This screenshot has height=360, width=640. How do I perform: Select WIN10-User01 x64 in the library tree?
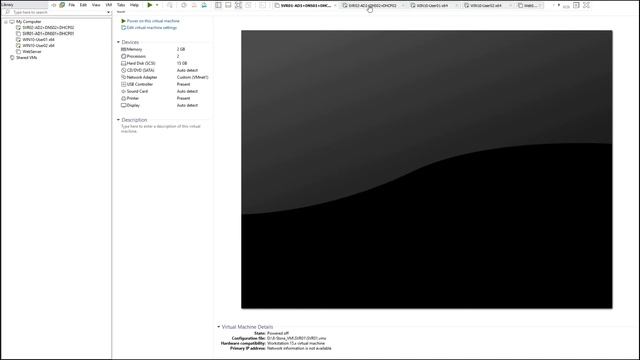point(38,40)
